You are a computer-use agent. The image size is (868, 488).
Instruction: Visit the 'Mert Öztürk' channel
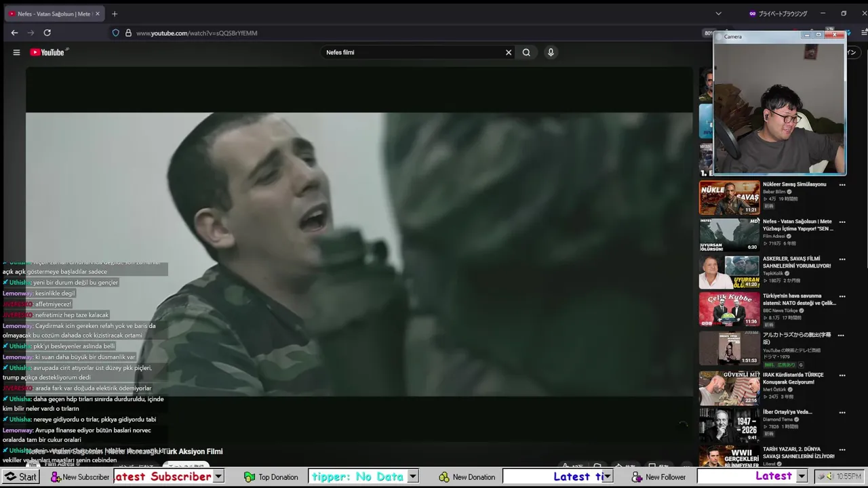(773, 390)
